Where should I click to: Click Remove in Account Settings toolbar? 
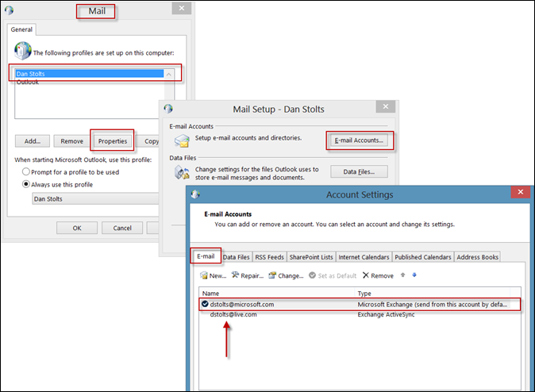pyautogui.click(x=378, y=275)
